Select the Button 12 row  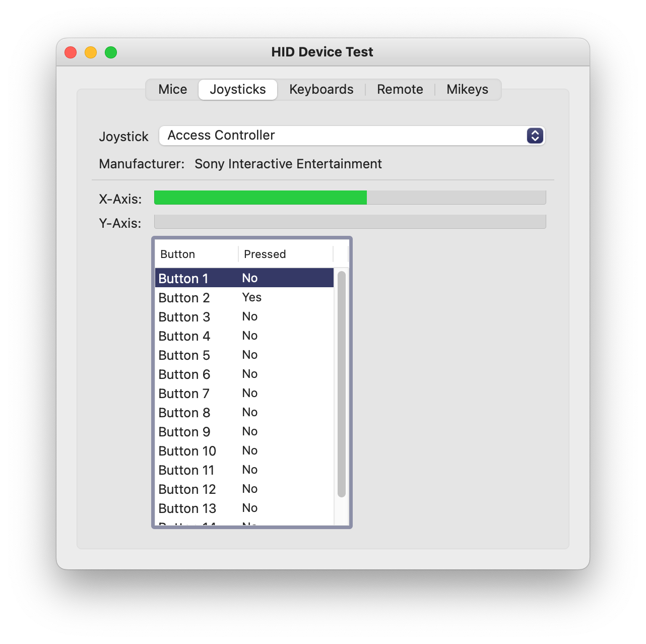pyautogui.click(x=244, y=489)
